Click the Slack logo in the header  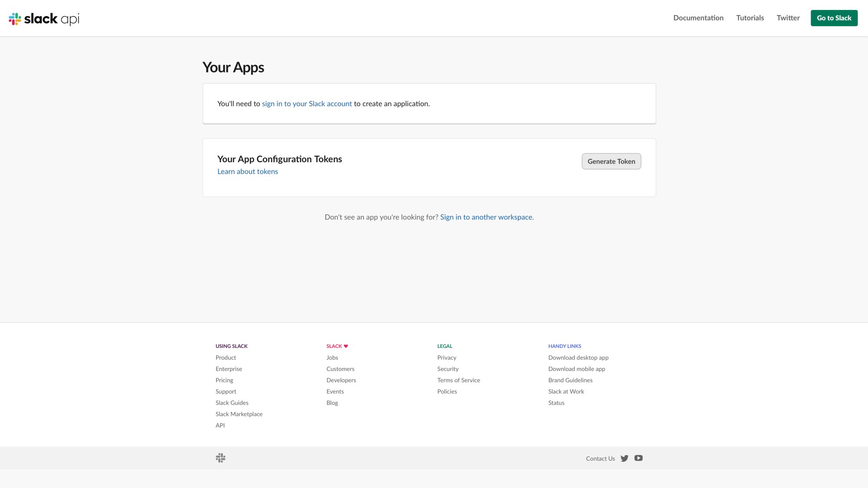[x=43, y=18]
